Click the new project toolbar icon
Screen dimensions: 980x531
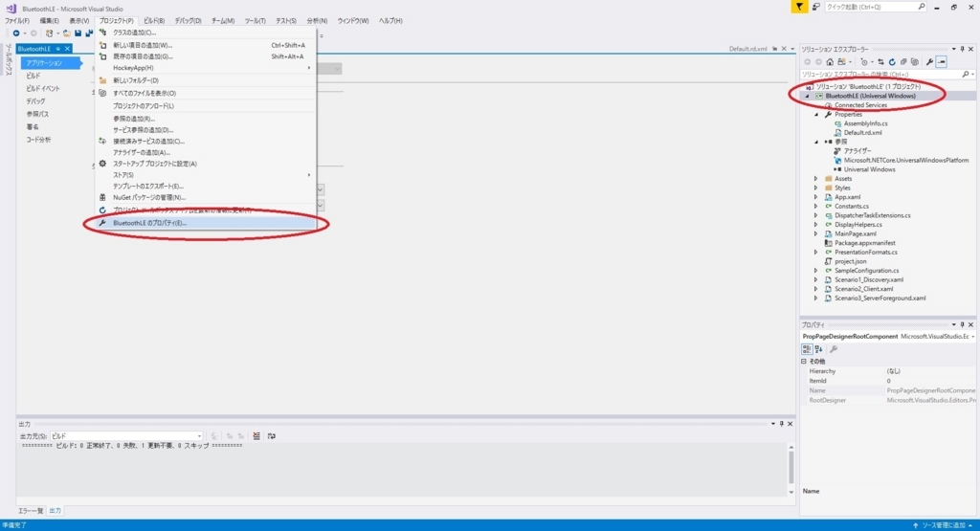50,33
